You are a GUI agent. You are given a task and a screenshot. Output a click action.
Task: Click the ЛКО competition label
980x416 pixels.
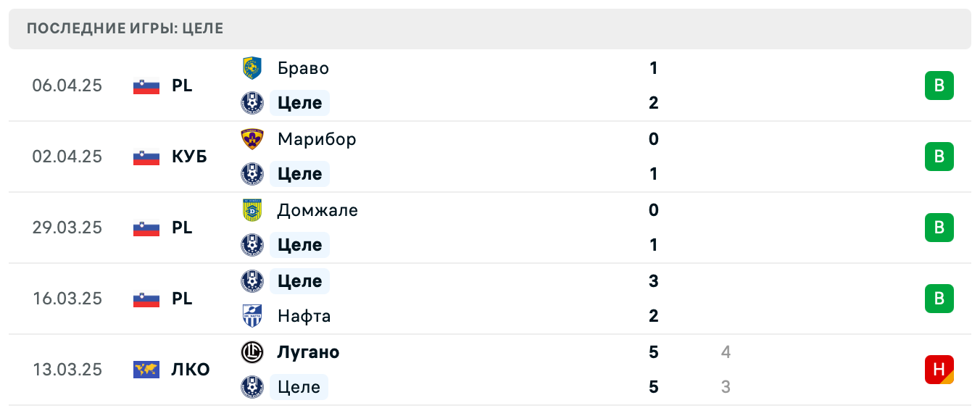[x=191, y=370]
